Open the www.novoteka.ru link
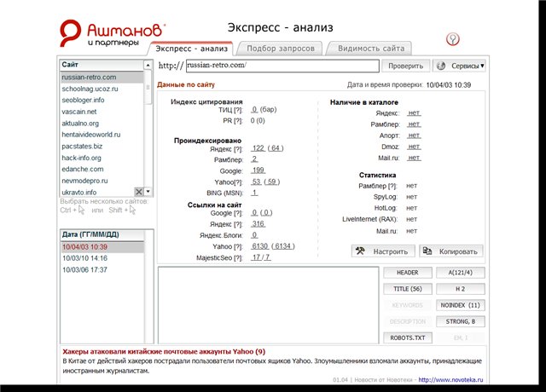Screen dimensions: 546x392 point(450,380)
